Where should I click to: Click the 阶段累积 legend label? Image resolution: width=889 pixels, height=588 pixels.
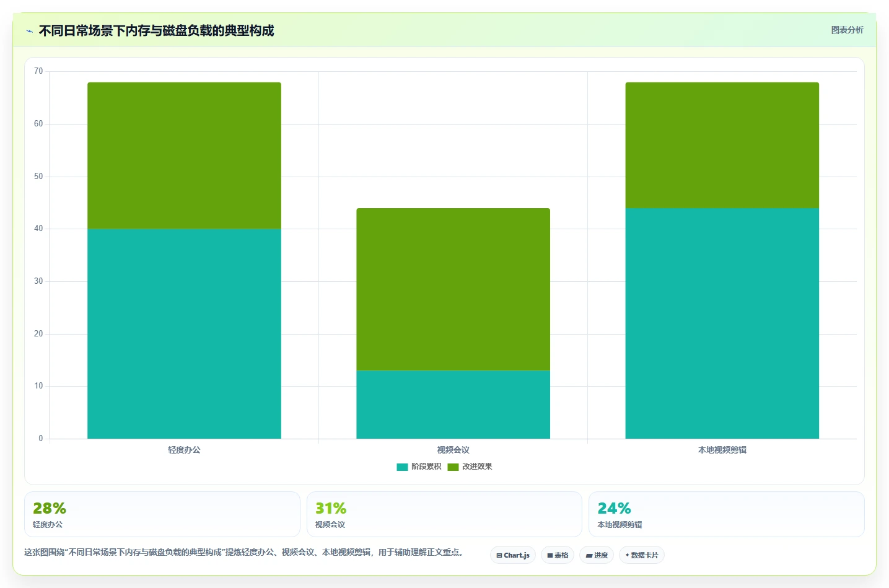[x=426, y=467]
